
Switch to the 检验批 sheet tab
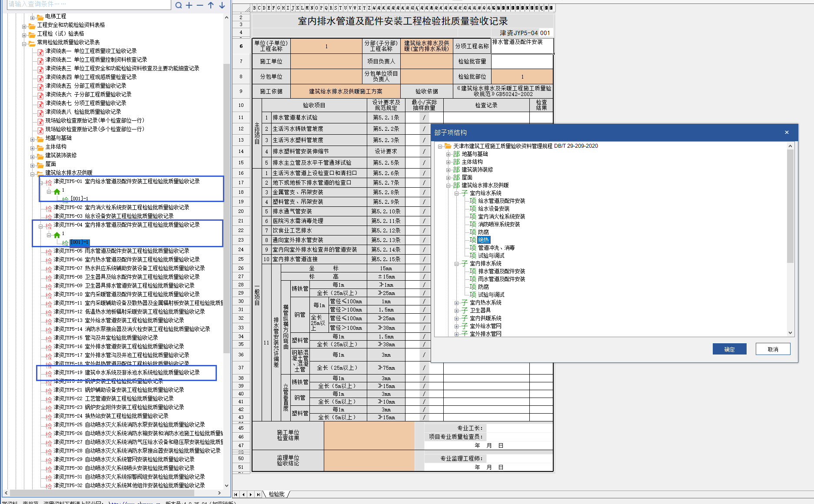276,494
